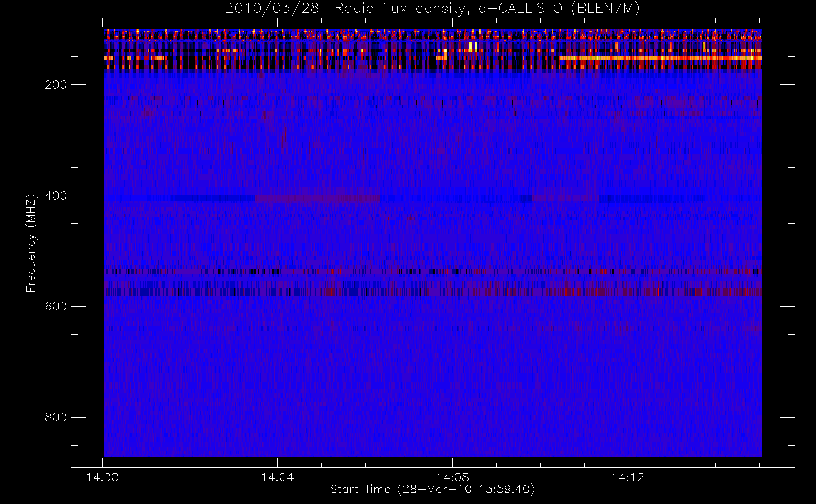Click the 'Frequency (MHZ)' axis label

(31, 243)
